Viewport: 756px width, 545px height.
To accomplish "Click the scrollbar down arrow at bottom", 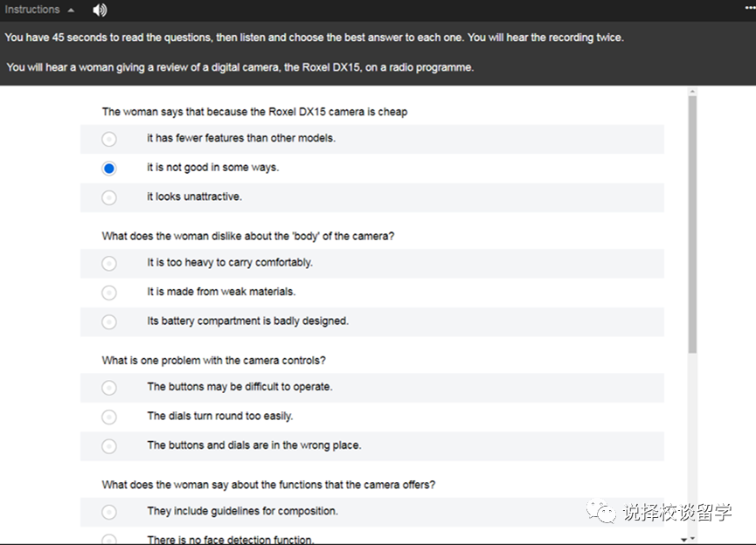I will pyautogui.click(x=692, y=539).
